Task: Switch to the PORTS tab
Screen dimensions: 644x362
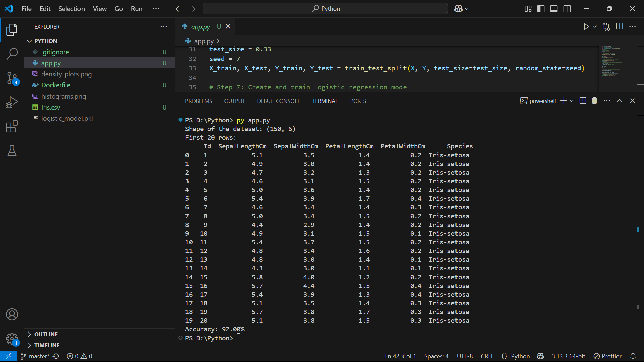Action: pyautogui.click(x=358, y=101)
